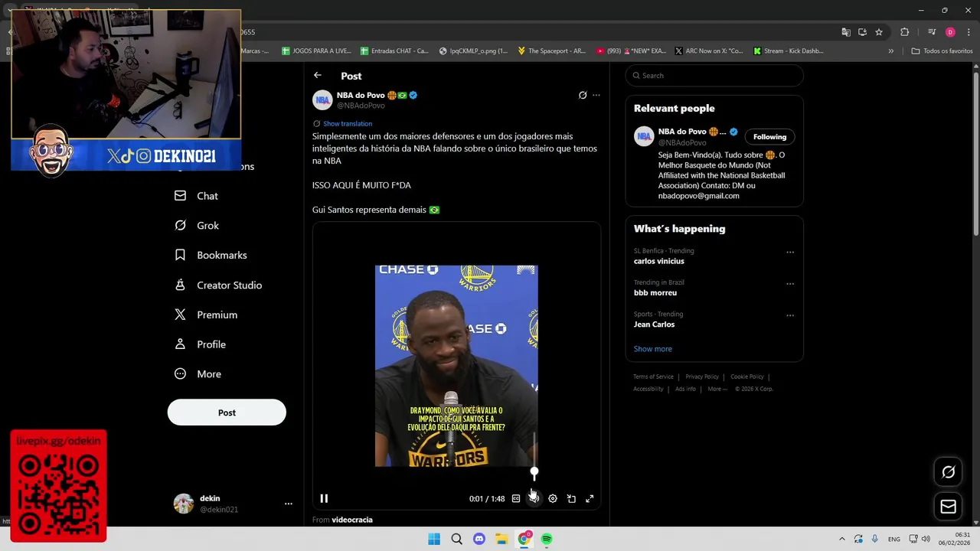The image size is (980, 551).
Task: Click the Translate page icon in address bar
Action: (x=846, y=32)
